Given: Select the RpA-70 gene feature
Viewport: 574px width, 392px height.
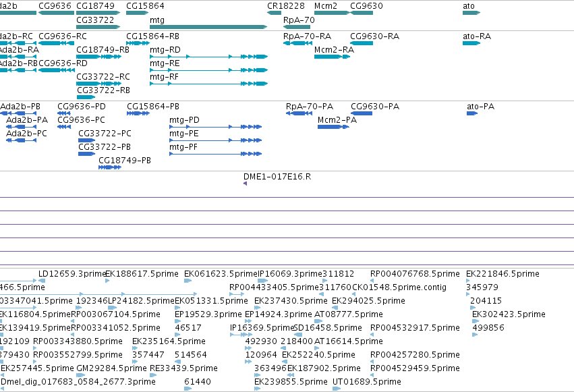Looking at the screenshot, I should pyautogui.click(x=297, y=27).
